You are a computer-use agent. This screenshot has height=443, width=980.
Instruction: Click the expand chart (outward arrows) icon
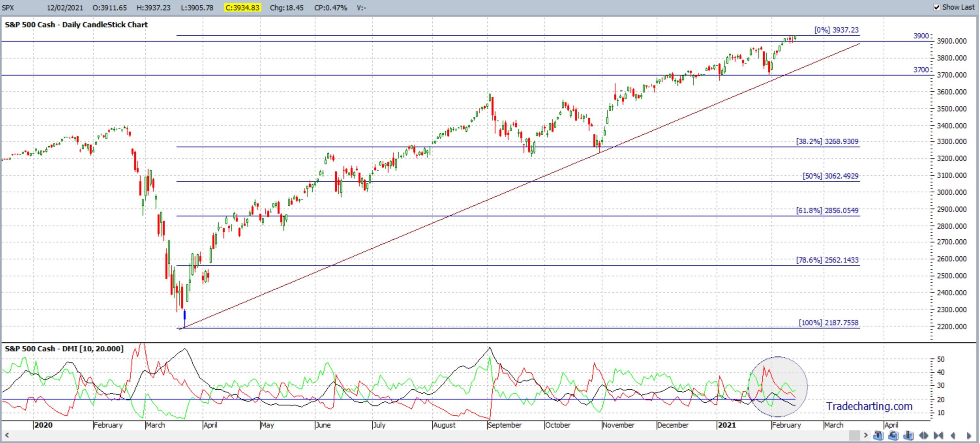coord(923,435)
